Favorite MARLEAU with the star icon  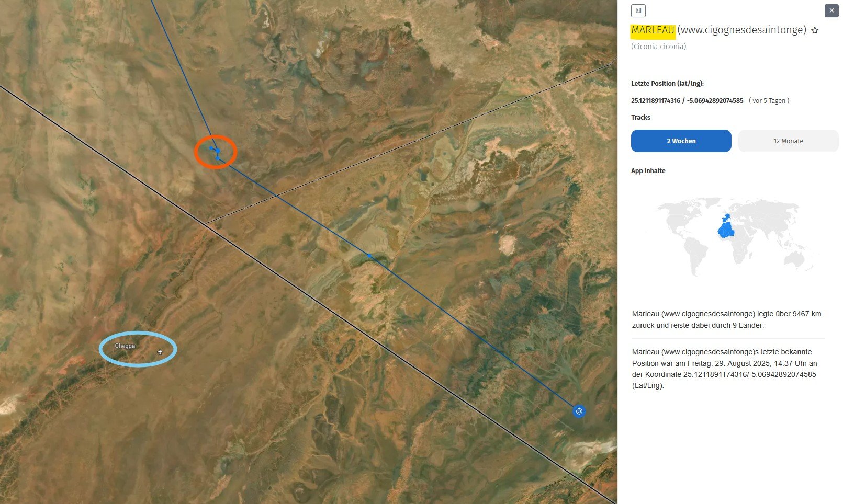click(x=815, y=30)
